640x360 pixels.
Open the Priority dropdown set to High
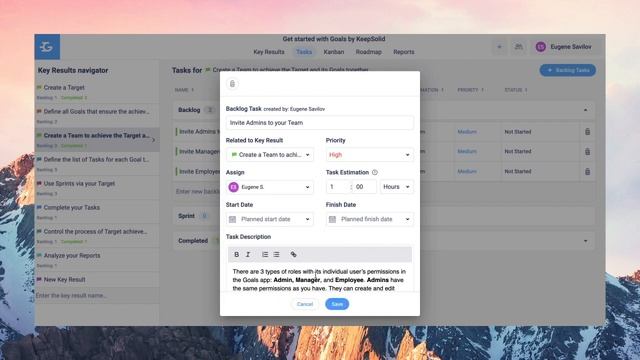(x=369, y=155)
